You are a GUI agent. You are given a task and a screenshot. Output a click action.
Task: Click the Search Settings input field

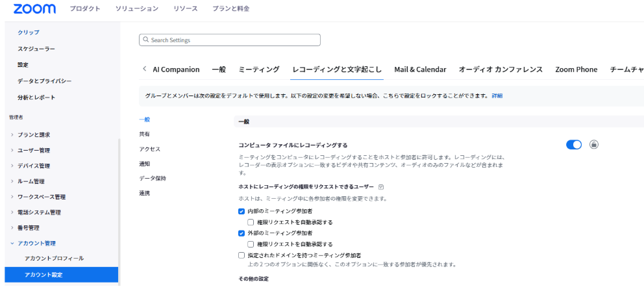coord(230,40)
